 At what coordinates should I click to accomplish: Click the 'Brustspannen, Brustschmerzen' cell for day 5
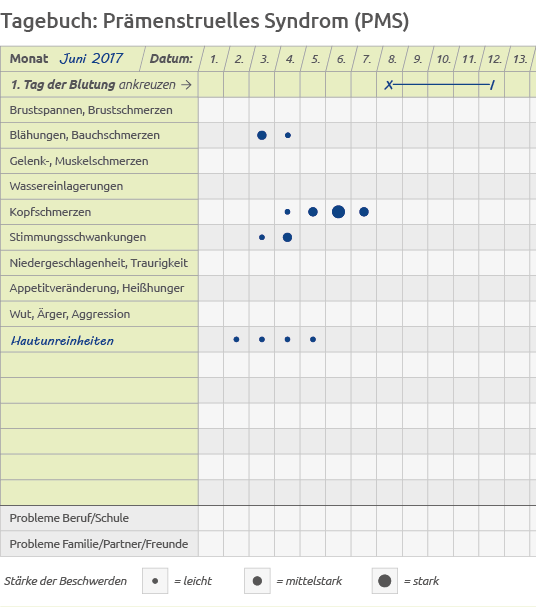[313, 110]
